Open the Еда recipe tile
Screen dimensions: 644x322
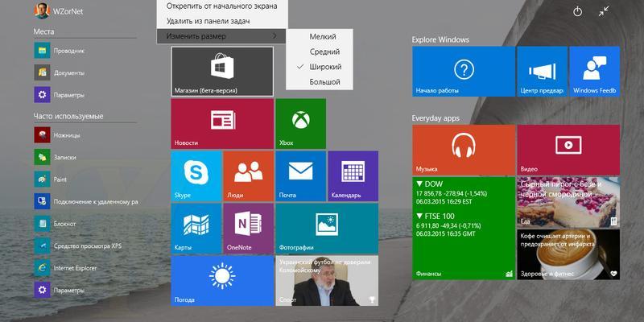click(568, 202)
